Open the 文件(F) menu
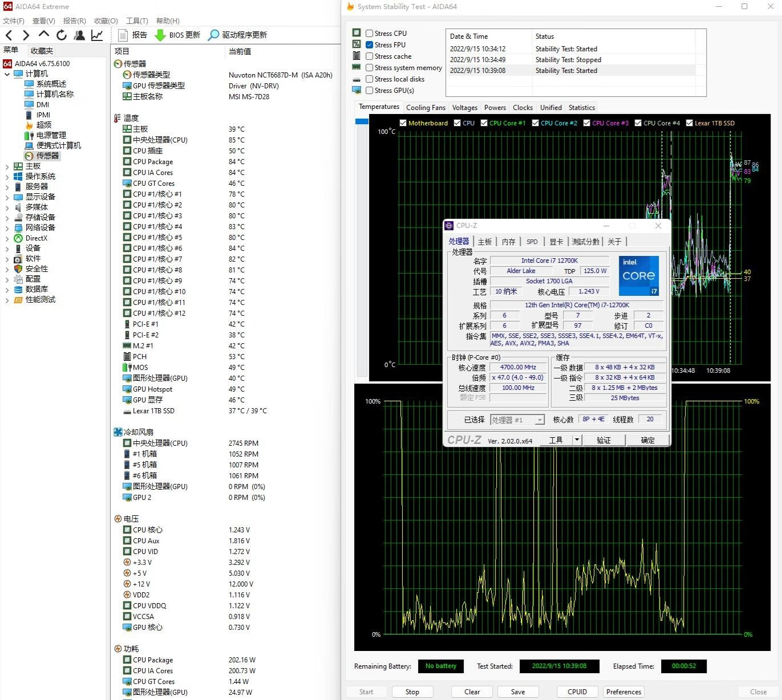The image size is (782, 700). (x=14, y=21)
